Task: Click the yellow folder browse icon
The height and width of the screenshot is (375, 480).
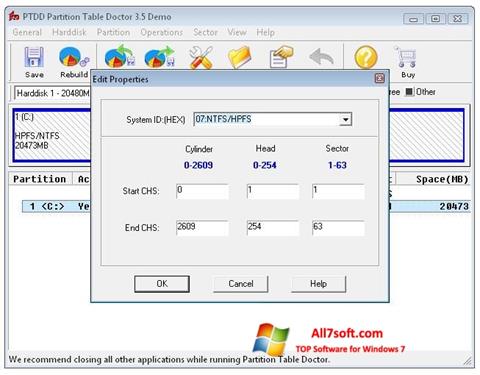Action: (239, 57)
